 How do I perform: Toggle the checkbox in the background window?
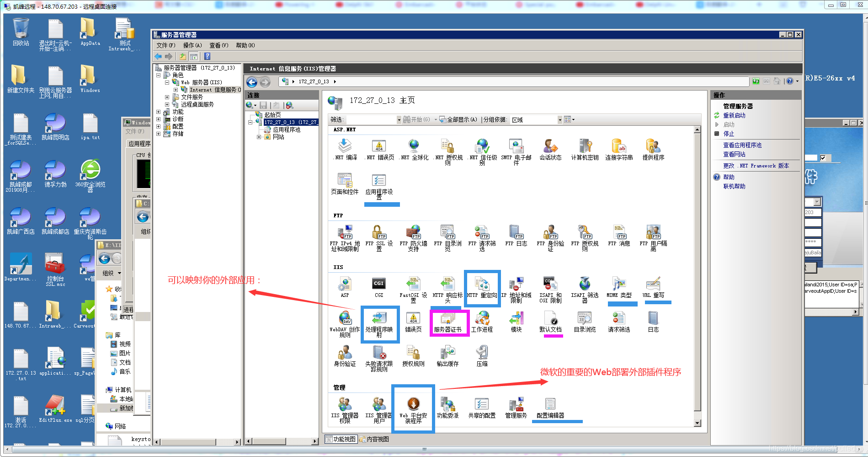823,158
